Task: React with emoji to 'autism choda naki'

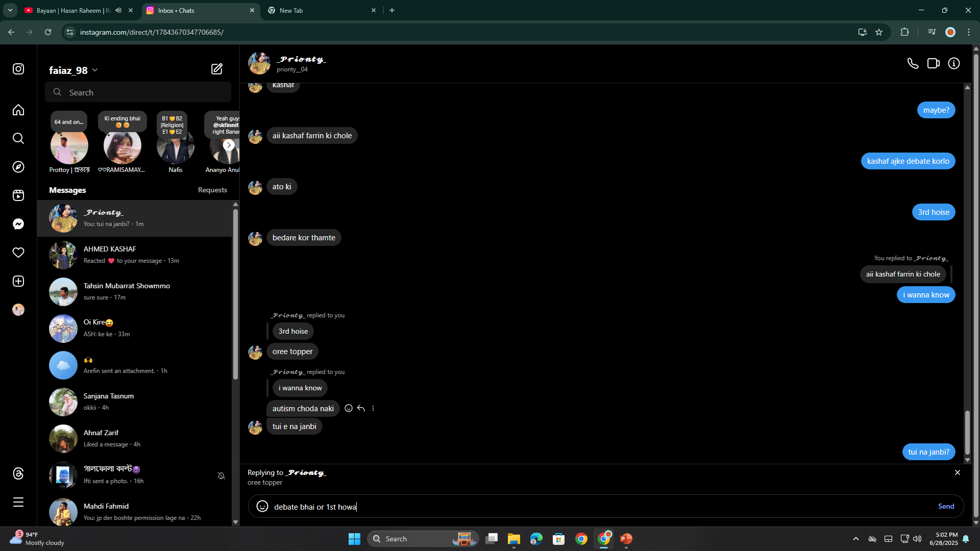Action: click(349, 408)
